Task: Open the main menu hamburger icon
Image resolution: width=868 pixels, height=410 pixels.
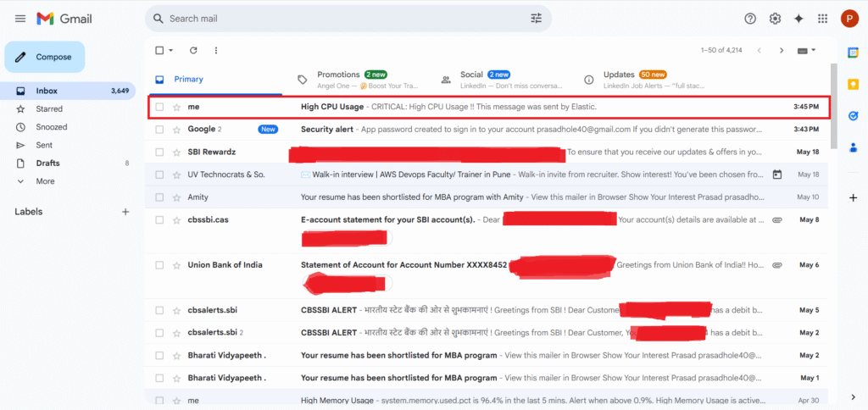Action: pyautogui.click(x=20, y=19)
